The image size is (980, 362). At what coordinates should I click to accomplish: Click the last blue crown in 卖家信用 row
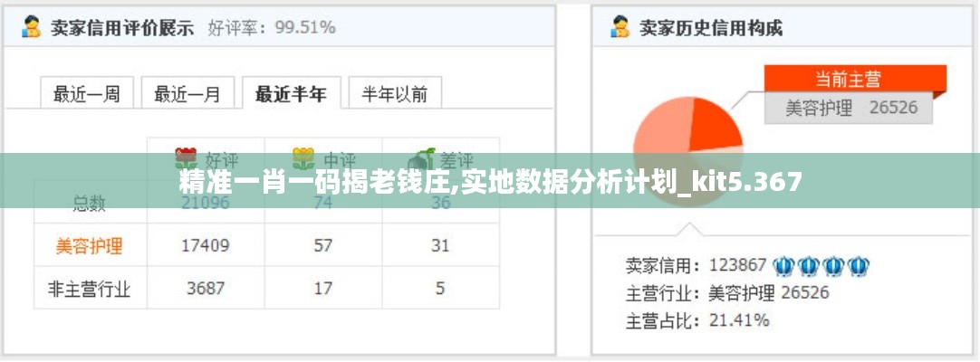point(860,265)
